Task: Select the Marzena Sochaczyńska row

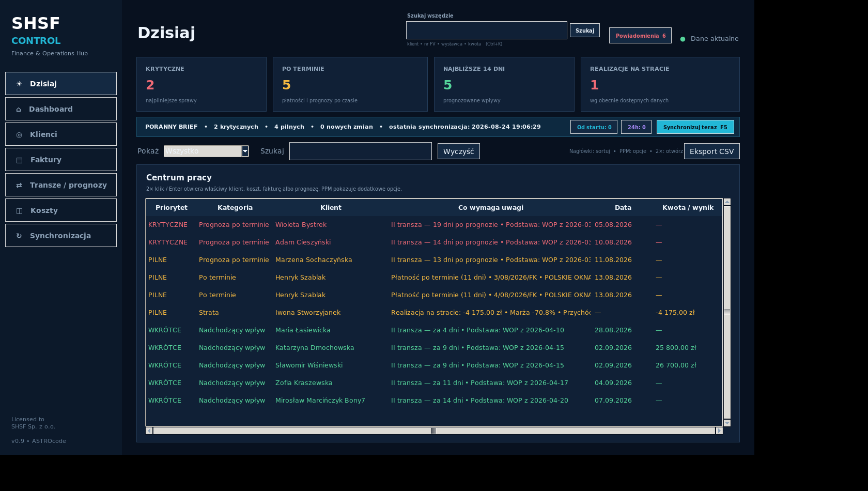Action: pyautogui.click(x=434, y=260)
